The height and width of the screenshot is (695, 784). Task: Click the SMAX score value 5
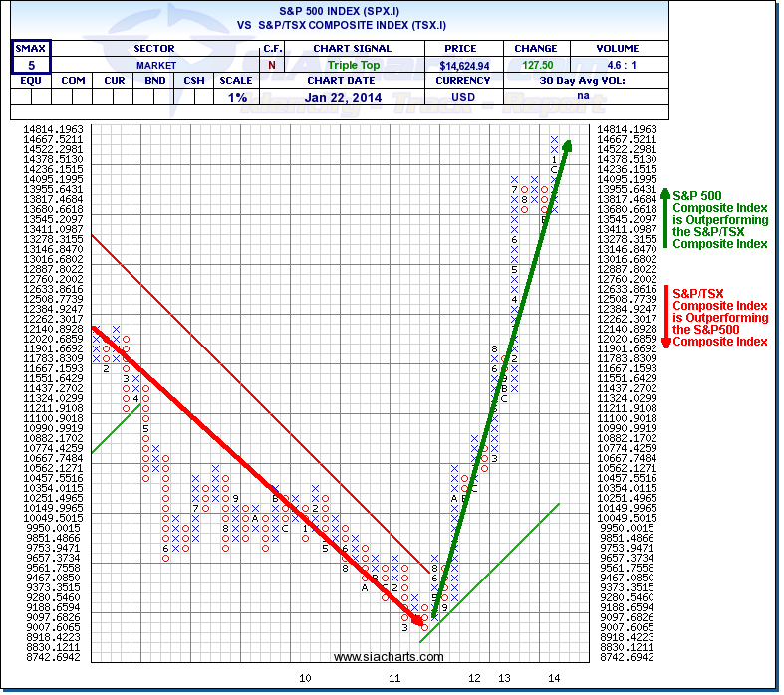pos(31,65)
